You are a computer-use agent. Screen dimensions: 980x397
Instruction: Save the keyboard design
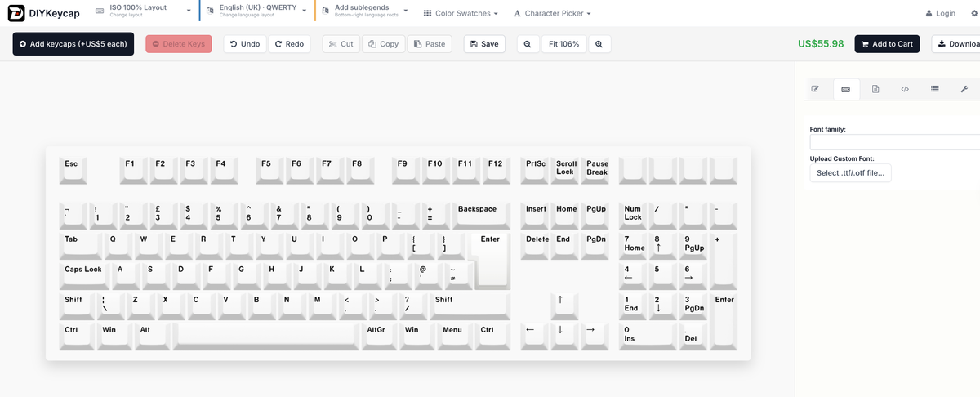click(484, 44)
